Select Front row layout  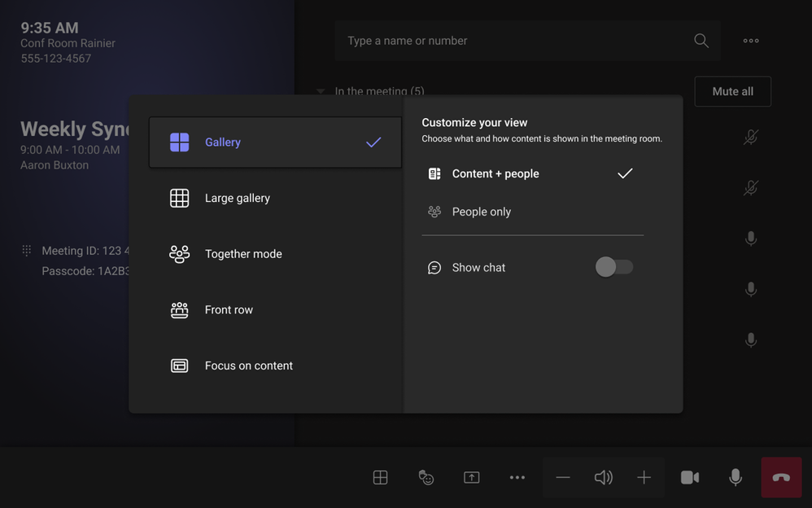coord(229,310)
